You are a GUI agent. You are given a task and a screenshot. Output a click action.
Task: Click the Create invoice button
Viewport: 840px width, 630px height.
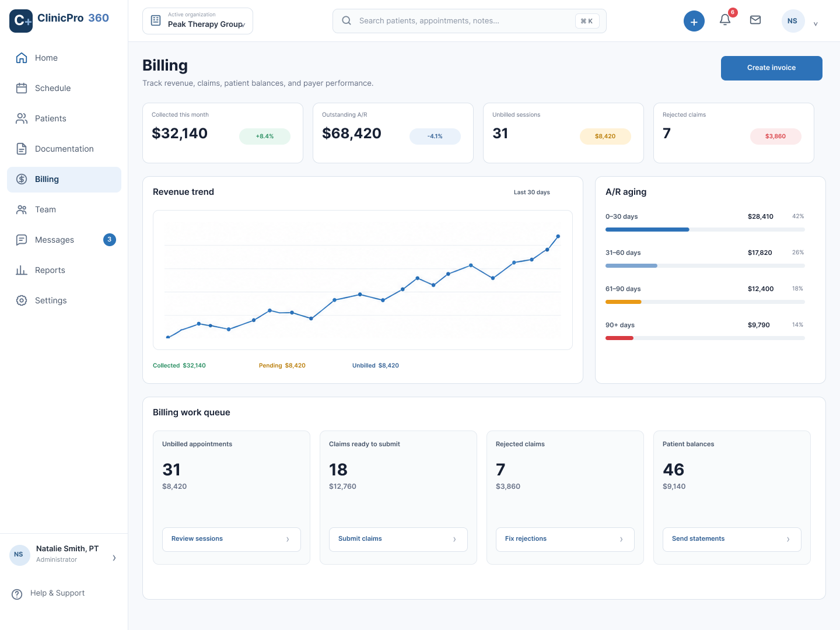(x=772, y=68)
